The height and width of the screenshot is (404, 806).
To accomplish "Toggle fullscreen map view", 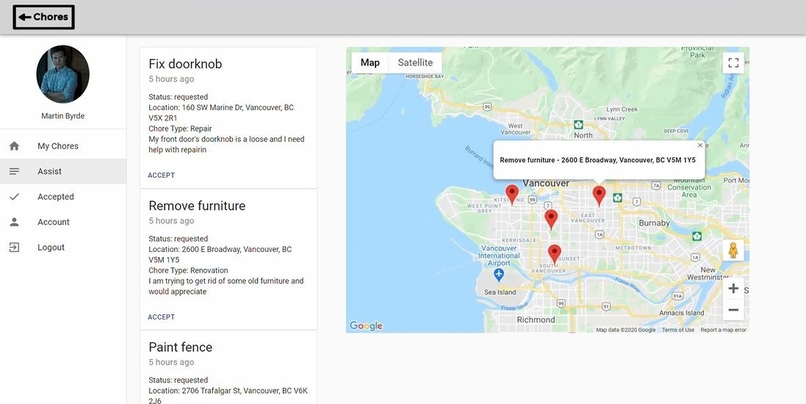I will [734, 63].
